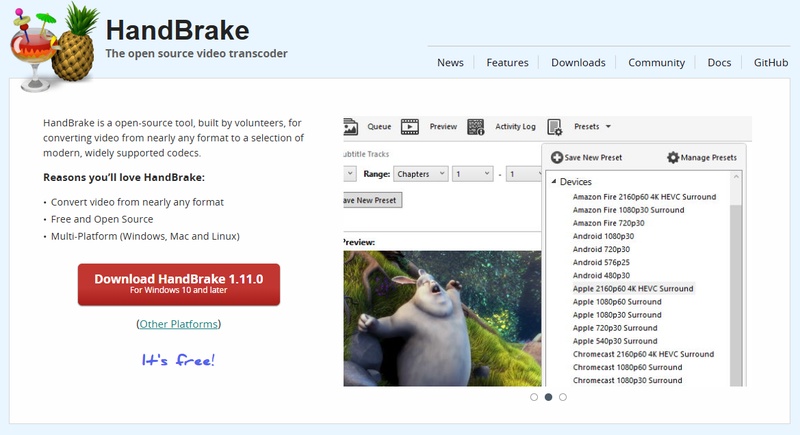Viewport: 800px width, 435px height.
Task: Click the Preview film strip icon
Action: 410,127
